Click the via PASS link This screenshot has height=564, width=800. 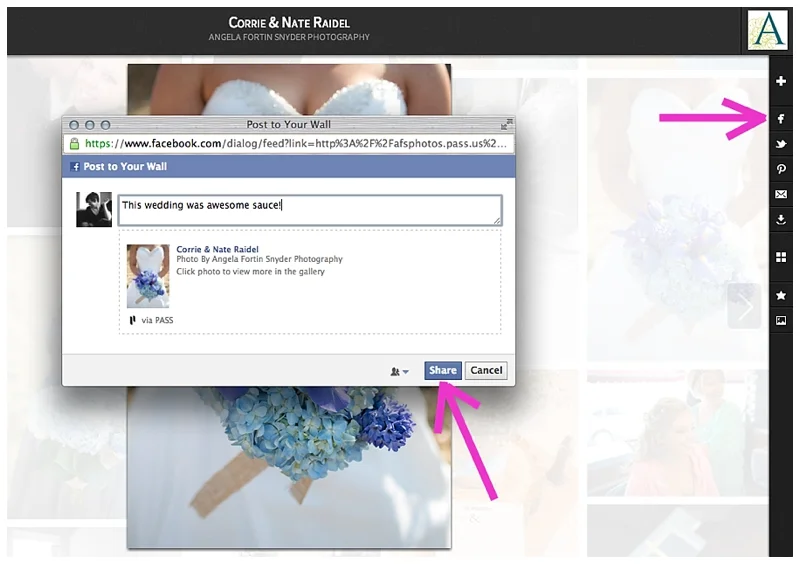pyautogui.click(x=157, y=320)
